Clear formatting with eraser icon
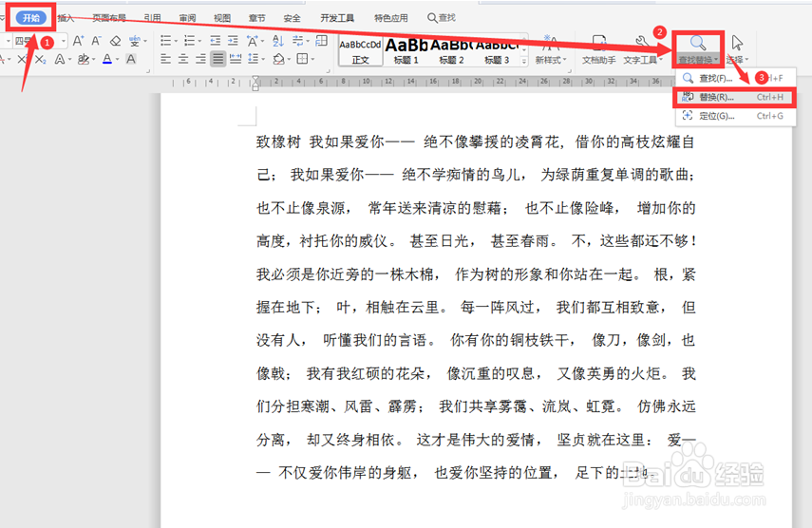812x528 pixels. point(116,41)
